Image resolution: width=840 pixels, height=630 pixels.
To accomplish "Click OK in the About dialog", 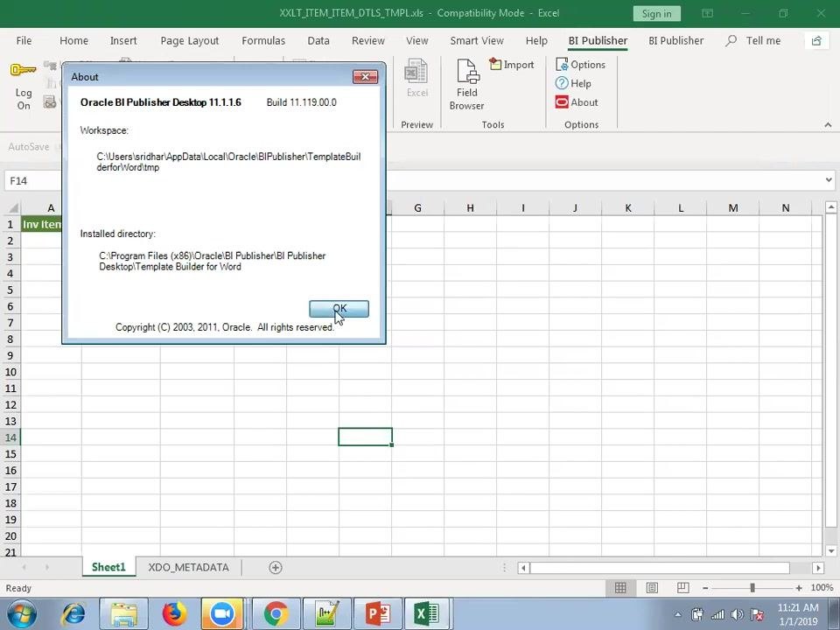I will pos(339,309).
